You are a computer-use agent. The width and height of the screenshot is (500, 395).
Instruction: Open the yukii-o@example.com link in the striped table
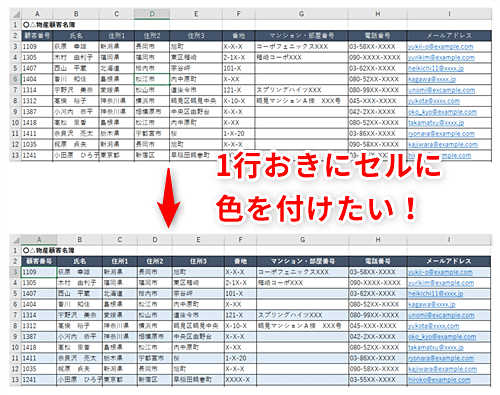440,272
